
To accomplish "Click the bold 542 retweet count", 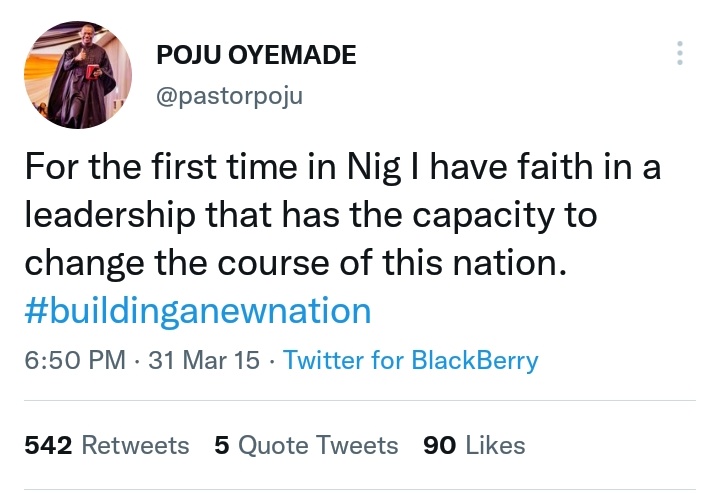I will (47, 445).
